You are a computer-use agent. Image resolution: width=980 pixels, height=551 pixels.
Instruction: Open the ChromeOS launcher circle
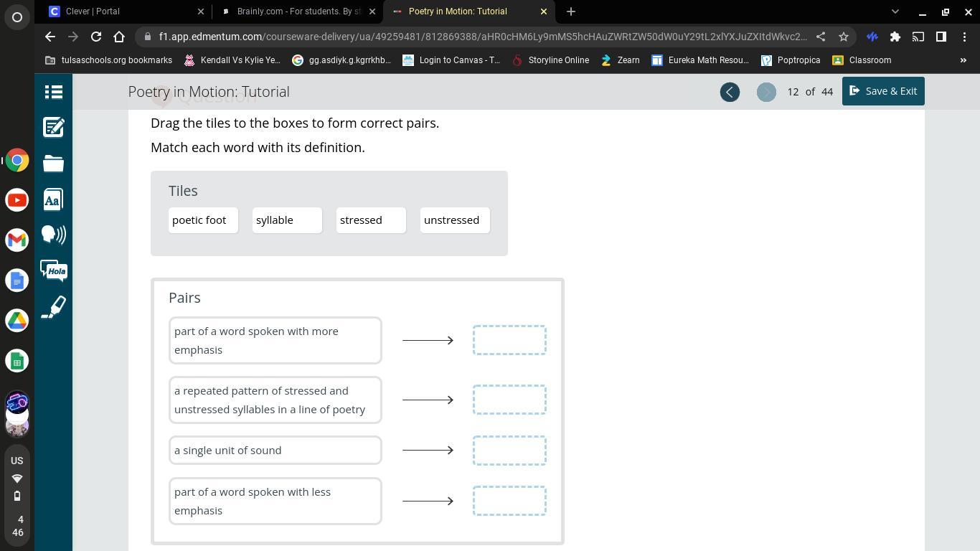click(x=17, y=17)
